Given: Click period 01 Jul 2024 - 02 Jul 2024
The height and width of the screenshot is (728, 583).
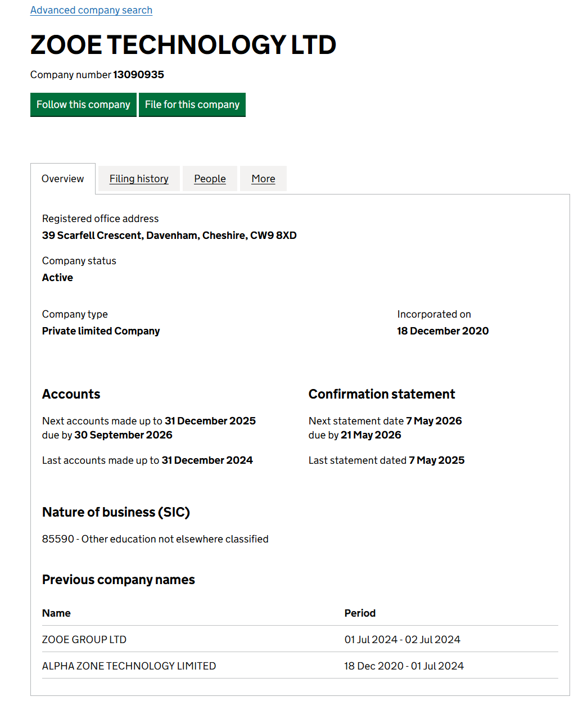Looking at the screenshot, I should coord(403,640).
